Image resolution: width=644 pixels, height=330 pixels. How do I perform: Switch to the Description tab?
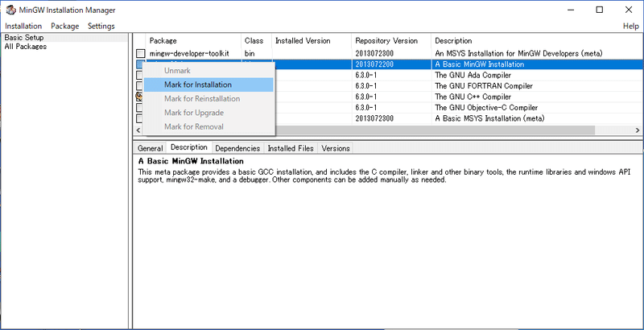click(x=189, y=147)
